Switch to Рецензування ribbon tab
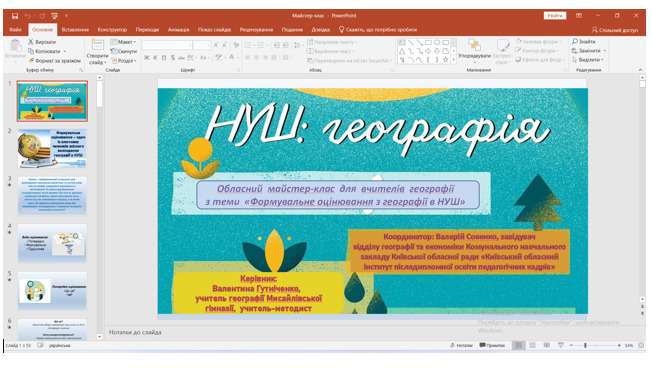This screenshot has width=652, height=368. 256,30
